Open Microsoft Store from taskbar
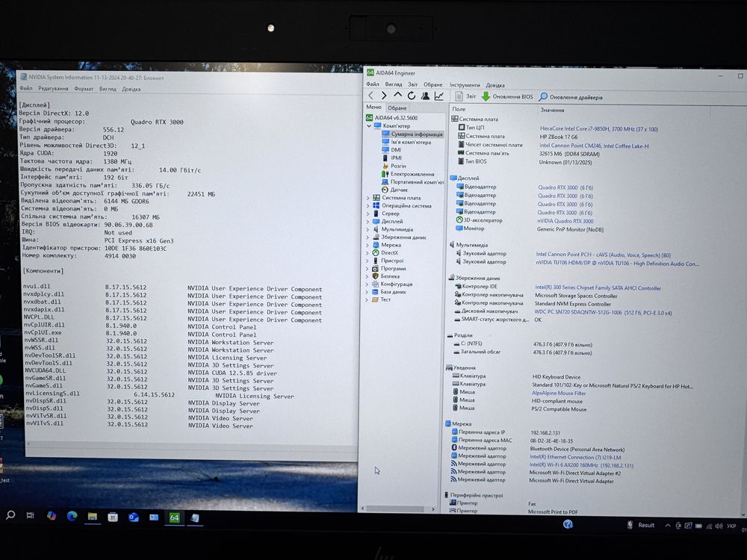Image resolution: width=747 pixels, height=560 pixels. coord(113,517)
